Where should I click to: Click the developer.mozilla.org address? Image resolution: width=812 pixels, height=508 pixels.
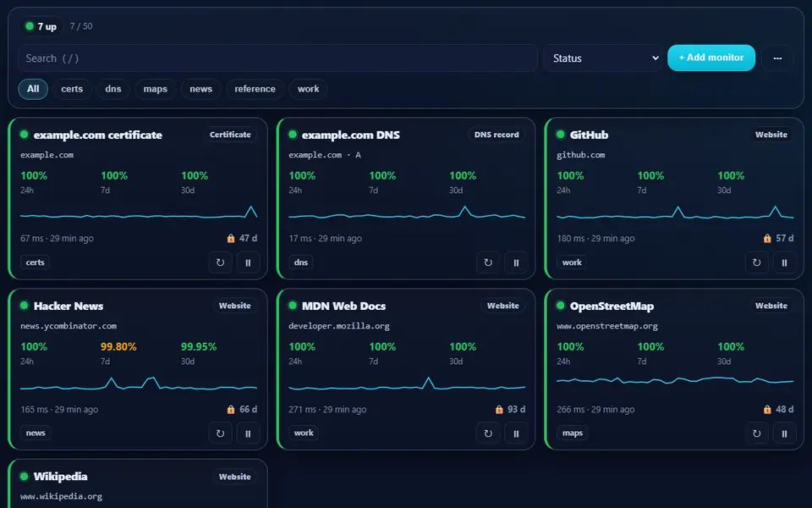[x=339, y=326]
